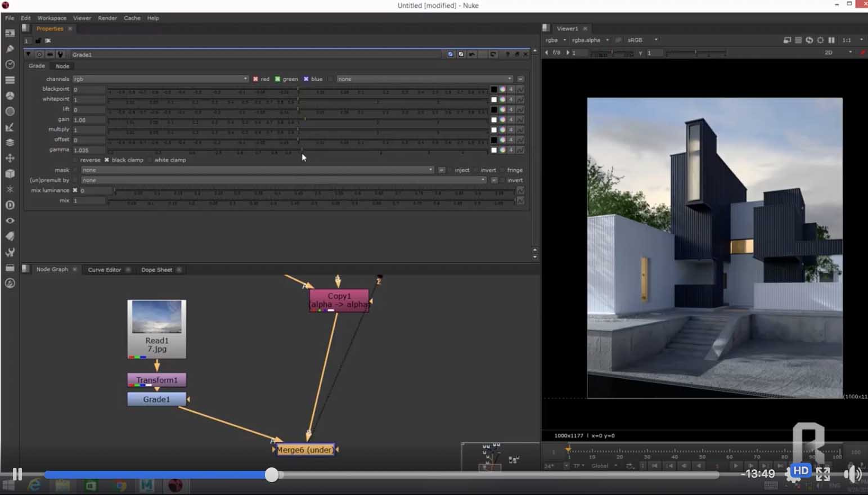Viewport: 868px width, 495px height.
Task: Switch to the Curve Editor tab
Action: coord(104,270)
